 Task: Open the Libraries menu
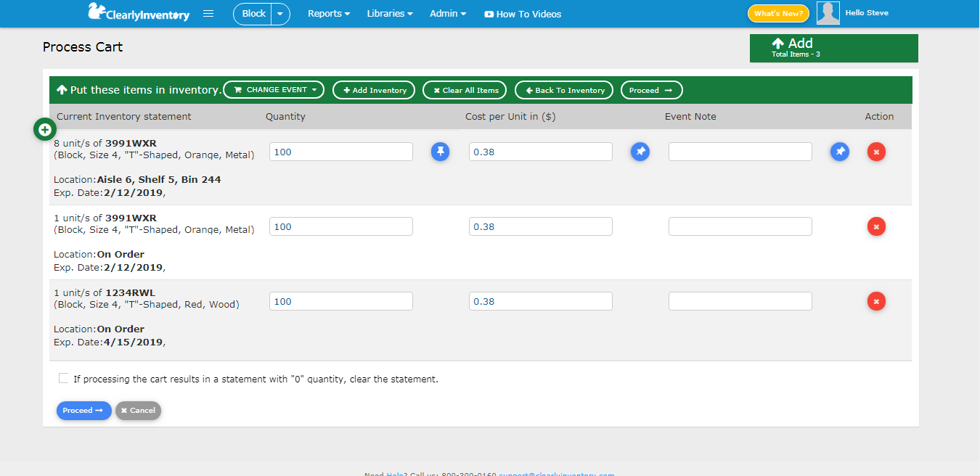point(389,13)
